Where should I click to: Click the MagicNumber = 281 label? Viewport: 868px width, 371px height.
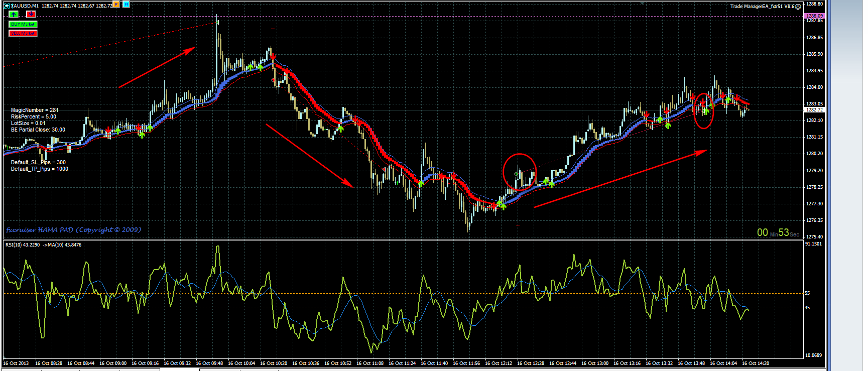[35, 110]
